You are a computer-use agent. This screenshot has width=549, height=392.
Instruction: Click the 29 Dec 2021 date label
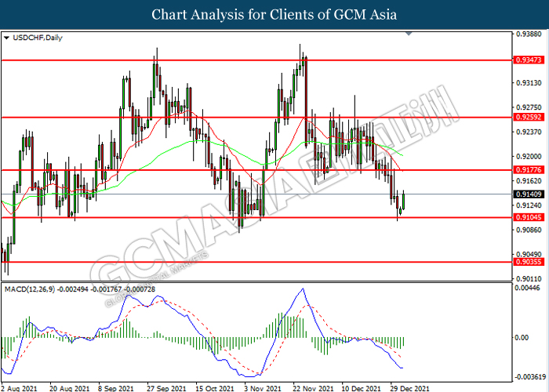click(x=409, y=388)
